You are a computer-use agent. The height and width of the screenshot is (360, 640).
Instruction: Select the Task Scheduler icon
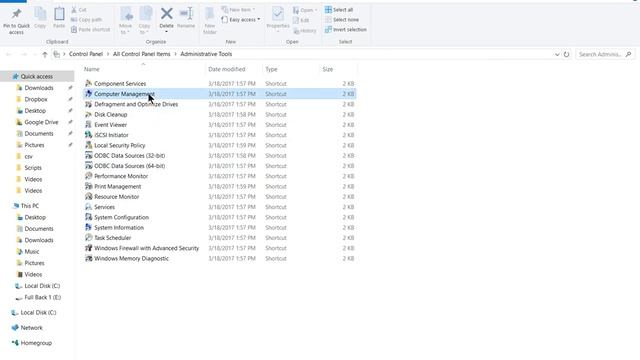[x=89, y=238]
